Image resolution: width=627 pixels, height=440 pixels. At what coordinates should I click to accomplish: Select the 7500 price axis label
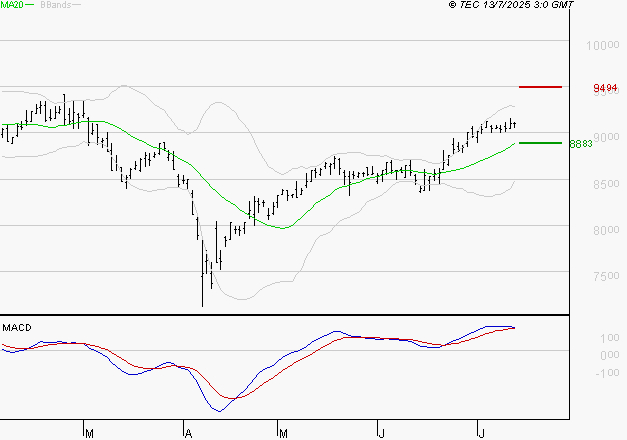pyautogui.click(x=607, y=276)
